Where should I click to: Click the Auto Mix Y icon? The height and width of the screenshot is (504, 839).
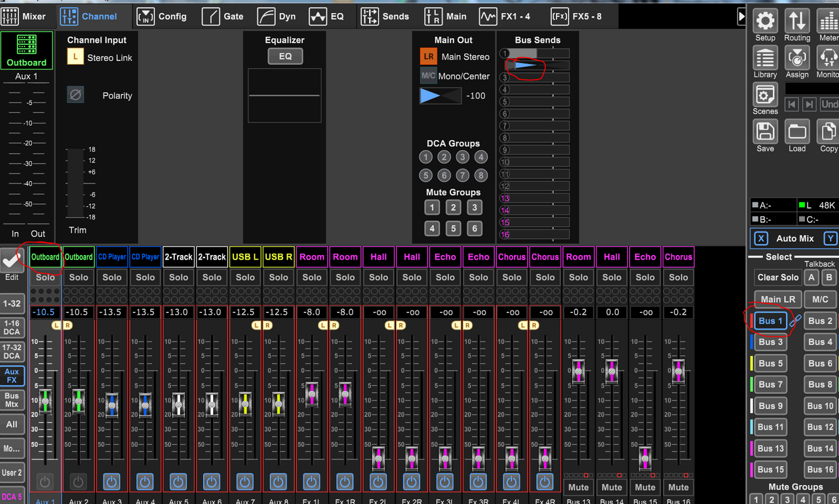pos(830,239)
